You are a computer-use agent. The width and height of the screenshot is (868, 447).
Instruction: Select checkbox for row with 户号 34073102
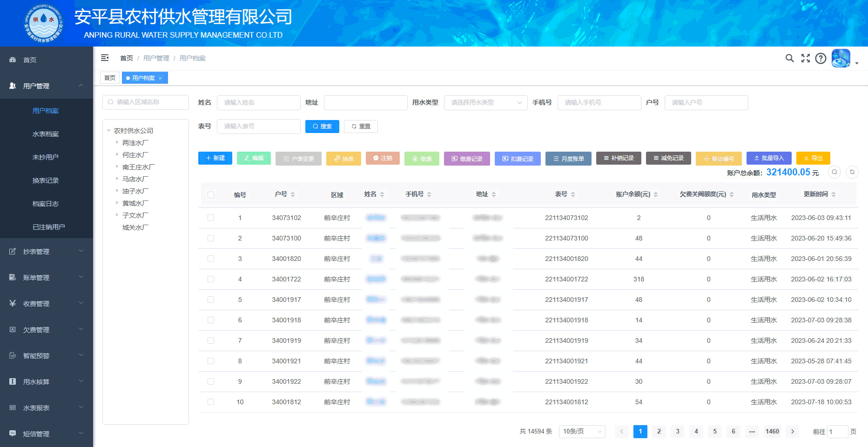click(211, 218)
